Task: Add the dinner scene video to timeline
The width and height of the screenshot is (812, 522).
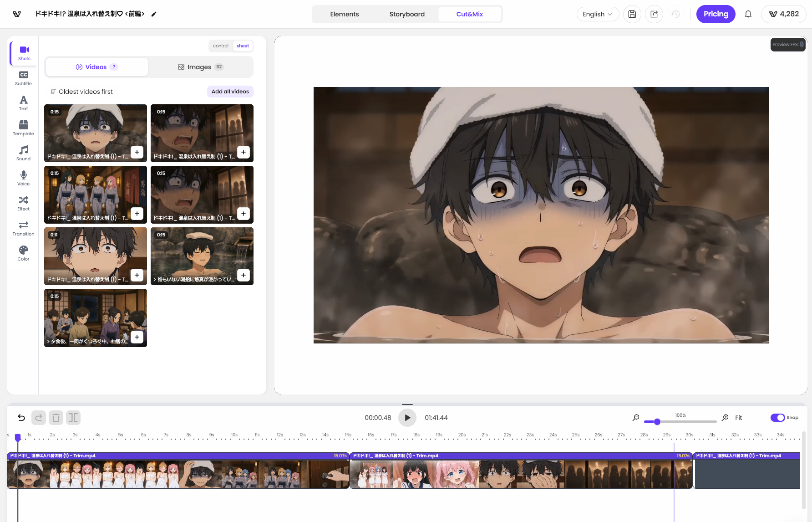Action: [x=137, y=337]
